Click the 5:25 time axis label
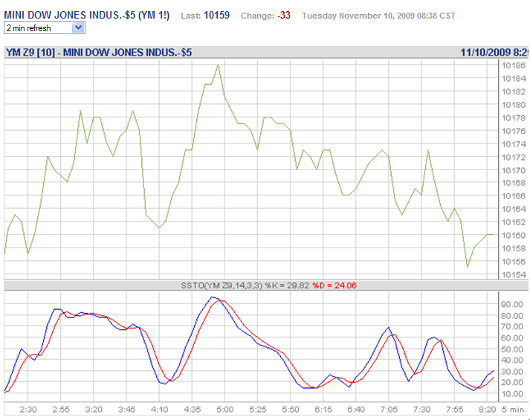 click(x=257, y=410)
